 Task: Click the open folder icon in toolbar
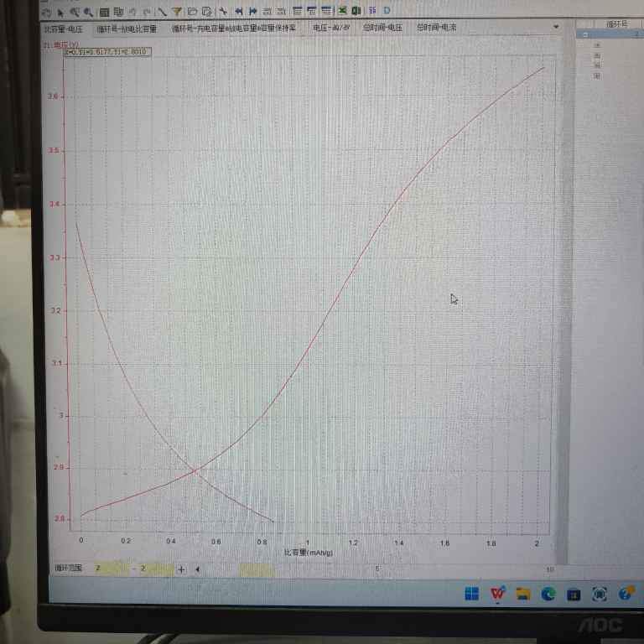click(192, 12)
